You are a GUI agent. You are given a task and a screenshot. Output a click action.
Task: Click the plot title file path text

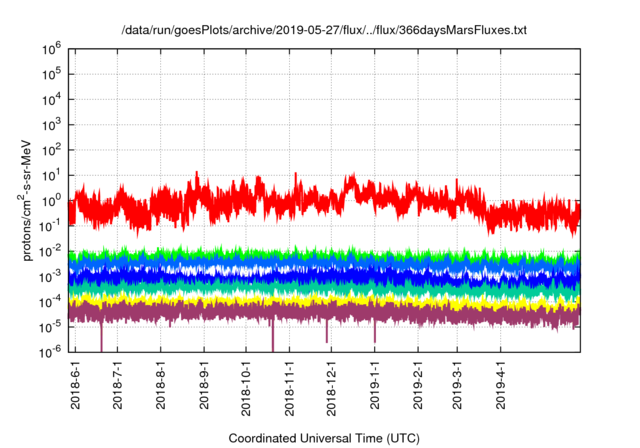pos(324,30)
